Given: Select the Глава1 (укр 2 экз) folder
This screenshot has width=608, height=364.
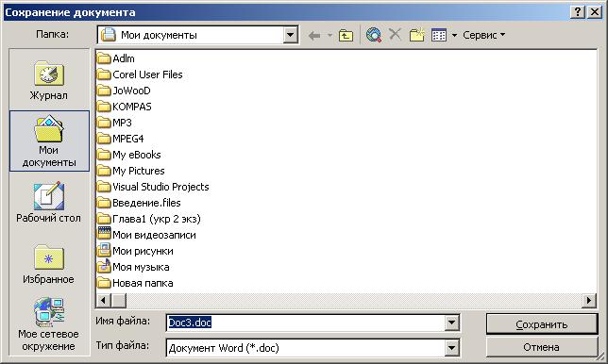Looking at the screenshot, I should [149, 219].
